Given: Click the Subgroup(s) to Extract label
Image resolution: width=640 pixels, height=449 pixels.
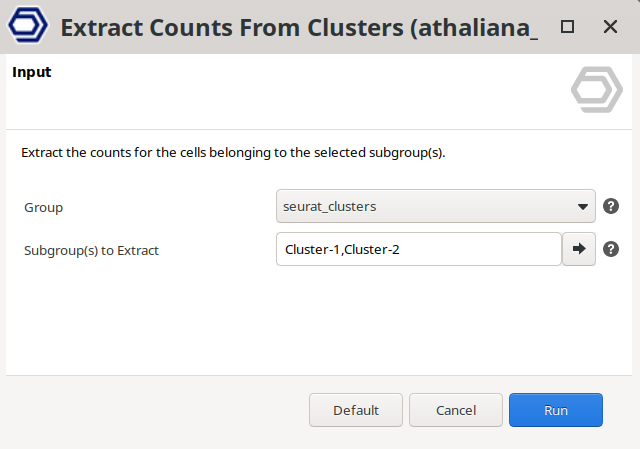Looking at the screenshot, I should pos(92,250).
